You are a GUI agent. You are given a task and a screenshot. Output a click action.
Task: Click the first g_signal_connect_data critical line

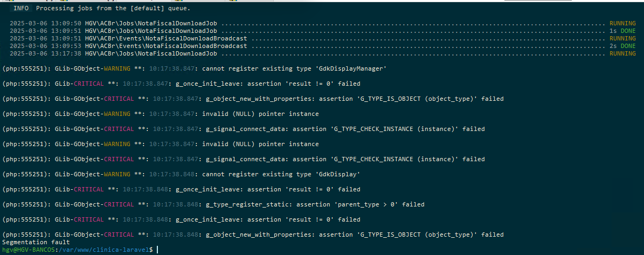[x=244, y=129]
